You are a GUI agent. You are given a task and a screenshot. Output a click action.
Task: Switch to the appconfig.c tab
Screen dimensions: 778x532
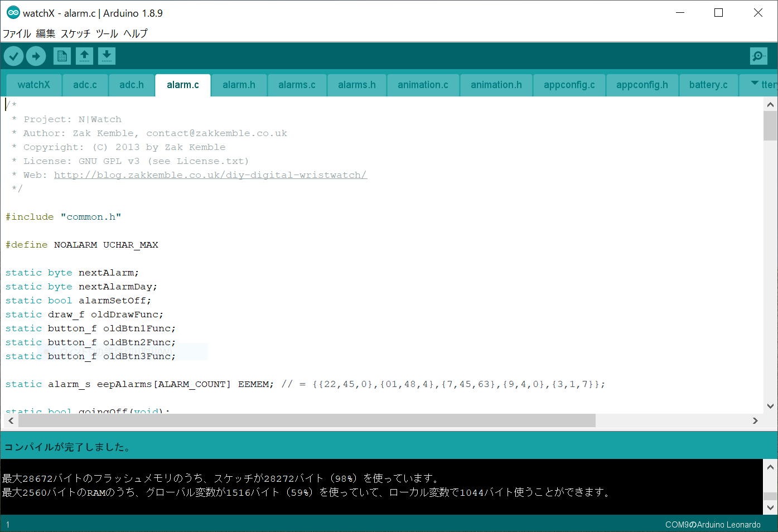(x=569, y=85)
